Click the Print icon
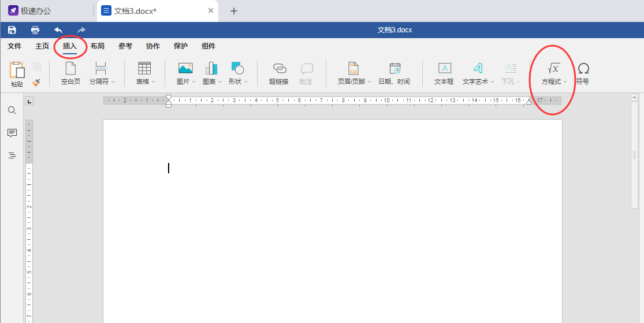 pyautogui.click(x=35, y=30)
